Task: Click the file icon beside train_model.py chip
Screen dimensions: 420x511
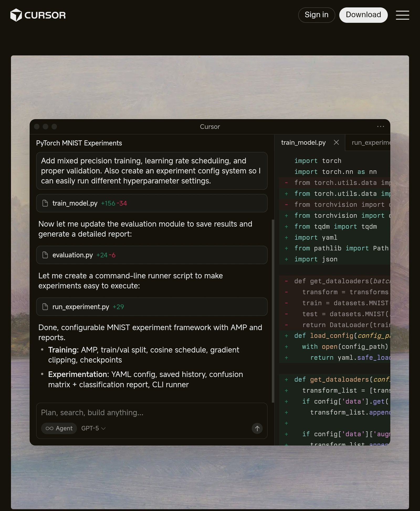Action: pos(45,203)
